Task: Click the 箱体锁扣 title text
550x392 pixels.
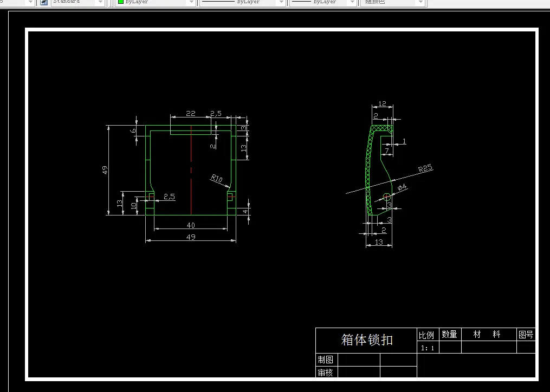Action: (x=366, y=340)
